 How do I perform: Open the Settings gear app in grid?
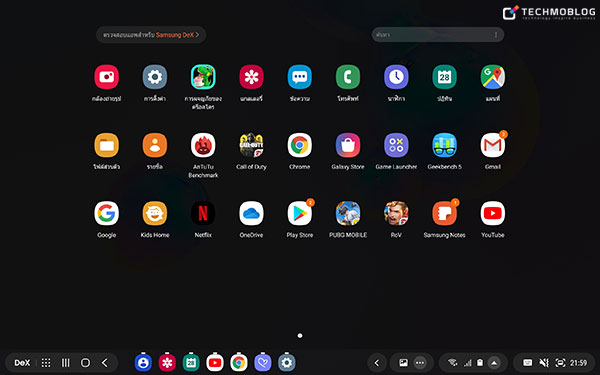155,77
